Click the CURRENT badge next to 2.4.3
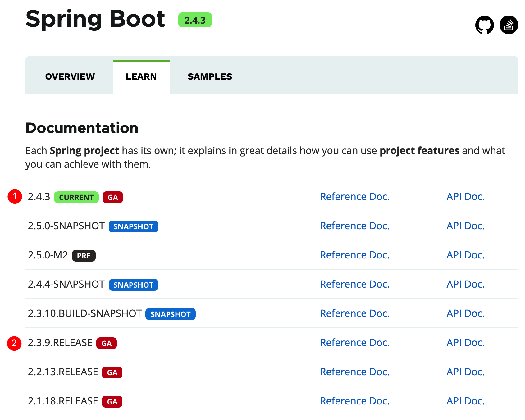Viewport: 525px width, 420px height. 76,197
